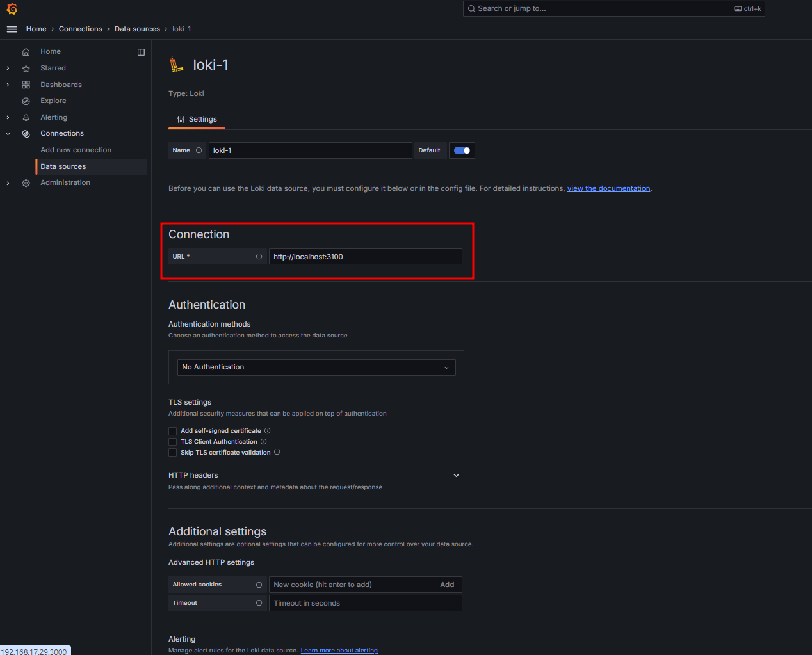Go to Data sources breadcrumb
Image resolution: width=812 pixels, height=655 pixels.
137,29
